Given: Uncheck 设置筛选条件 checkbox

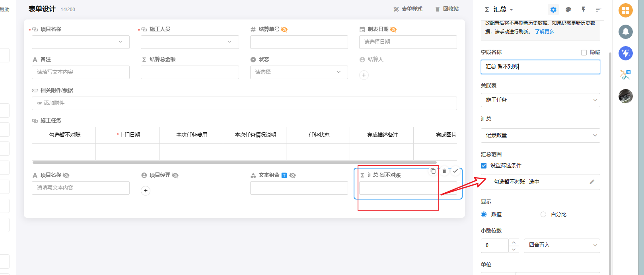Looking at the screenshot, I should tap(484, 166).
